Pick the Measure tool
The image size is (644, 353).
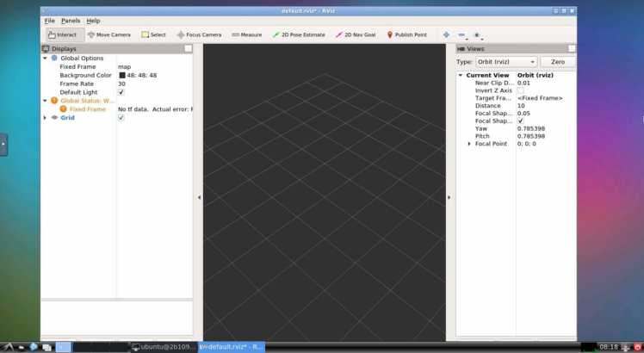tap(246, 34)
